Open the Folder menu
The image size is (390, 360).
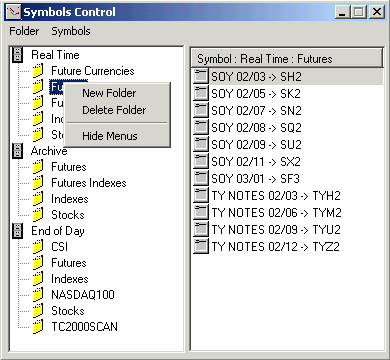[x=24, y=31]
